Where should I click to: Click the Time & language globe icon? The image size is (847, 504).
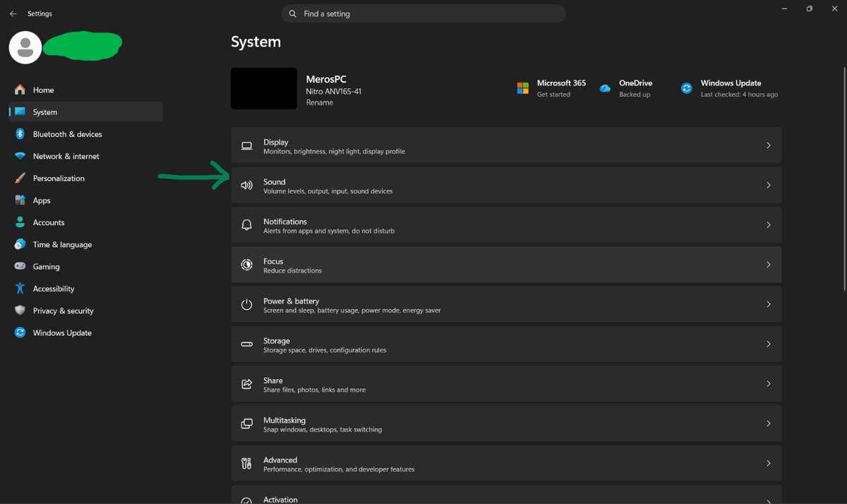tap(20, 244)
